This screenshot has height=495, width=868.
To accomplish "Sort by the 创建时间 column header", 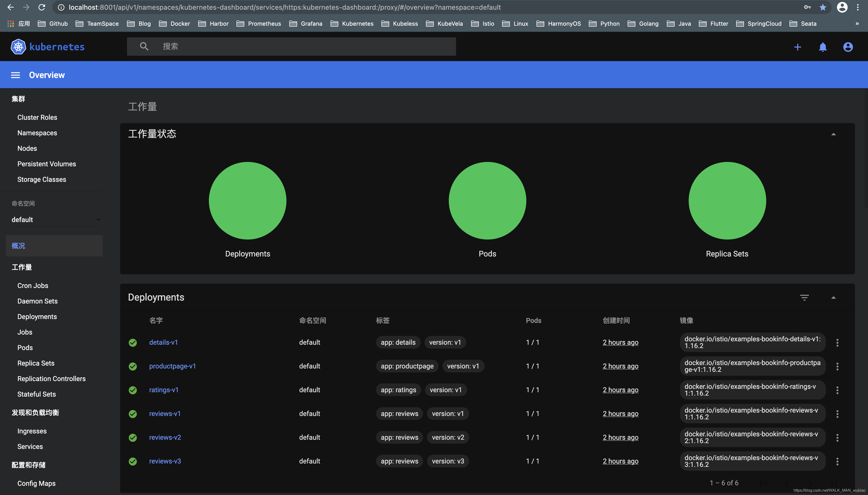I will click(616, 321).
